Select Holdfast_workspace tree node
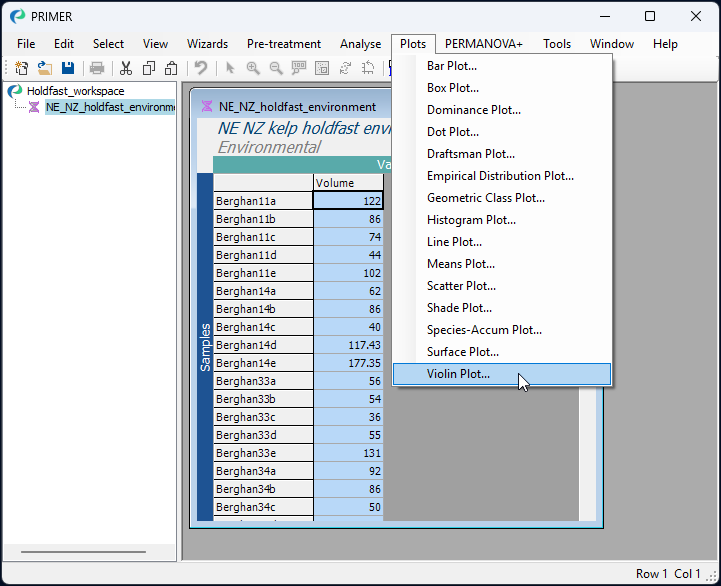The image size is (721, 586). [x=75, y=91]
